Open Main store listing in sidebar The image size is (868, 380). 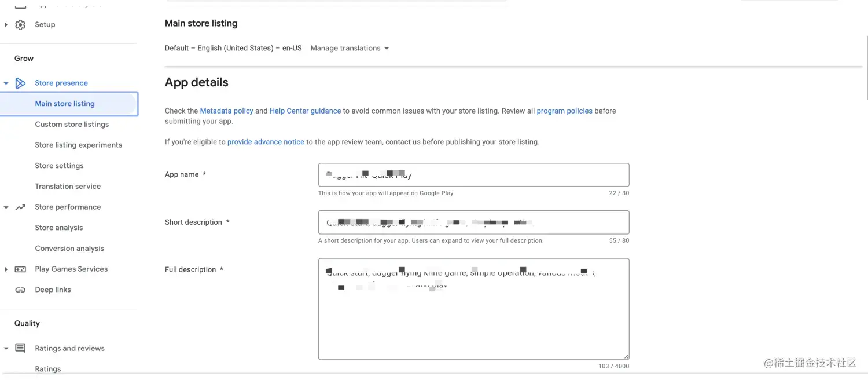(x=69, y=104)
